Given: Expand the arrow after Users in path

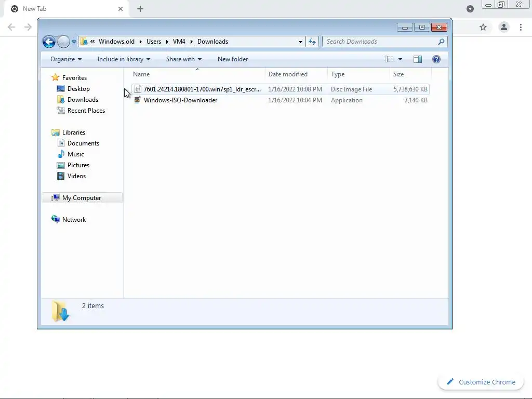Looking at the screenshot, I should (167, 42).
